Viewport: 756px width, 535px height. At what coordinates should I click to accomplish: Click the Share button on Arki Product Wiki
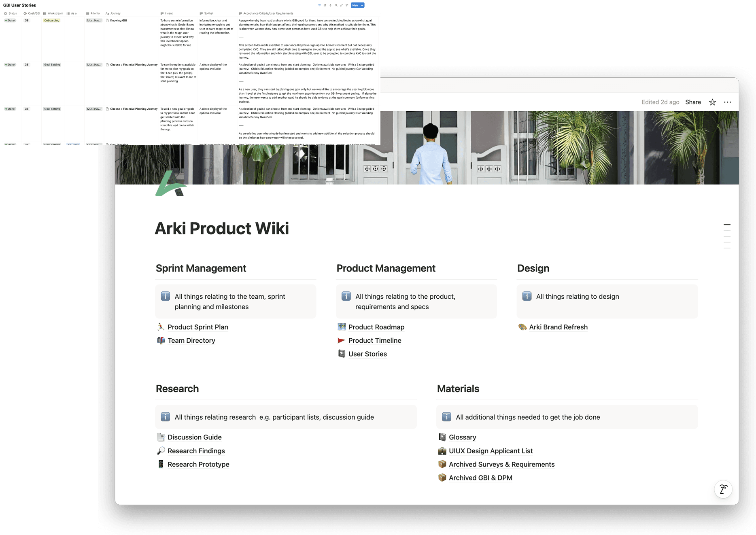click(693, 102)
